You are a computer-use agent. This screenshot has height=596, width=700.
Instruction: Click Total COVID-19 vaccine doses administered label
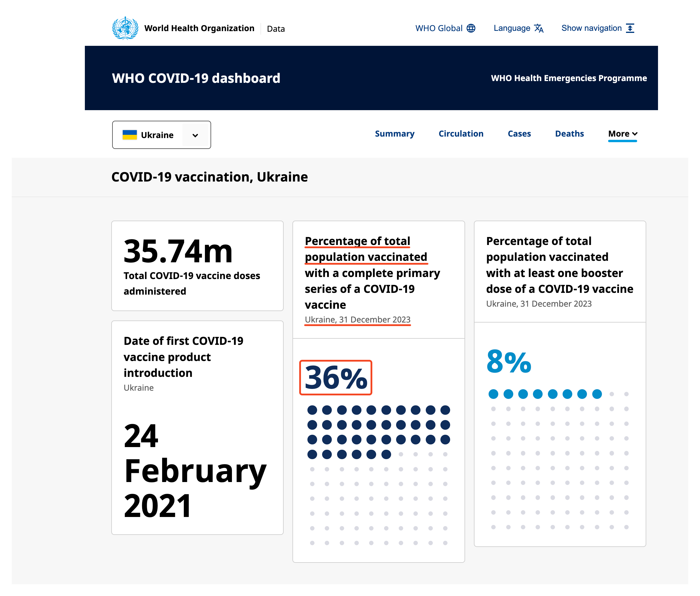point(191,283)
